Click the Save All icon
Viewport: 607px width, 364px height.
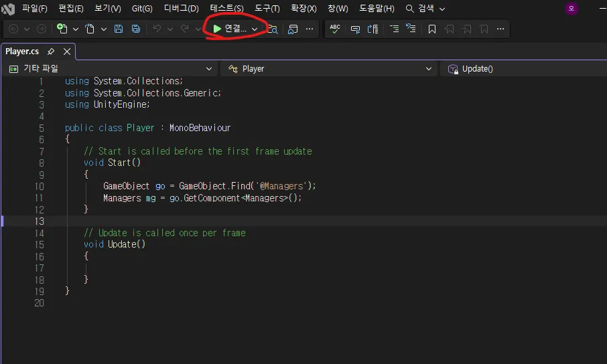click(x=136, y=29)
